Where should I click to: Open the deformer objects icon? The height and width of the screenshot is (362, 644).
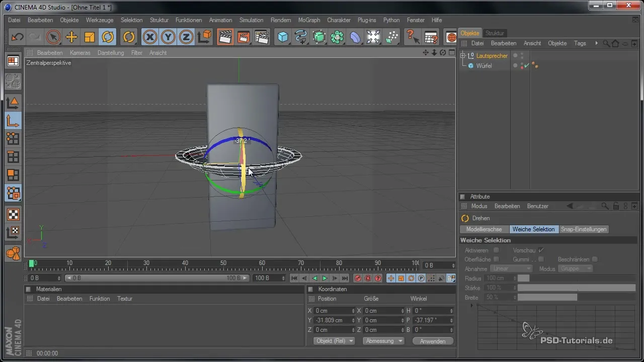(355, 37)
